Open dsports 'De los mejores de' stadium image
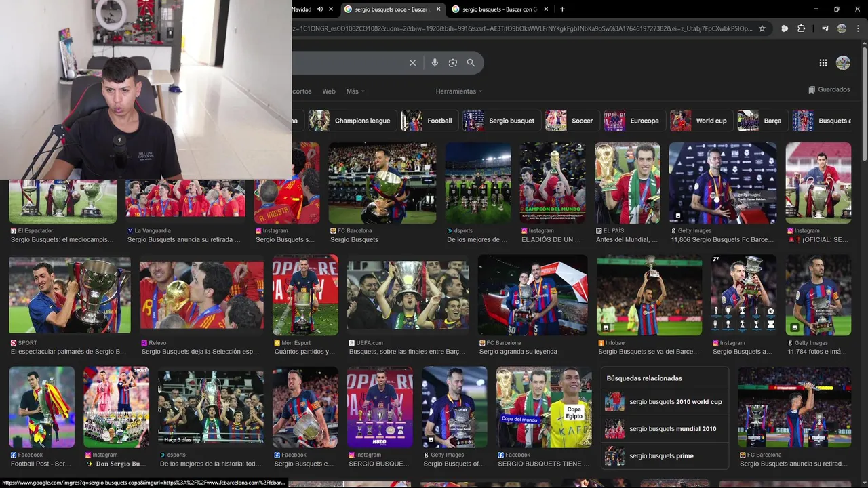Viewport: 868px width, 488px height. (478, 183)
